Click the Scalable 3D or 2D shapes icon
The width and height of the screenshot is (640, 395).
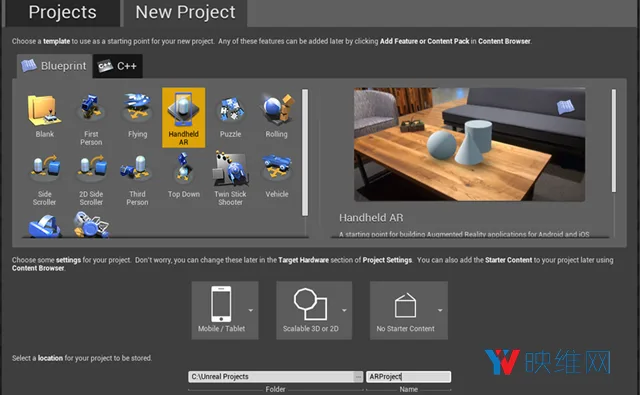click(310, 304)
